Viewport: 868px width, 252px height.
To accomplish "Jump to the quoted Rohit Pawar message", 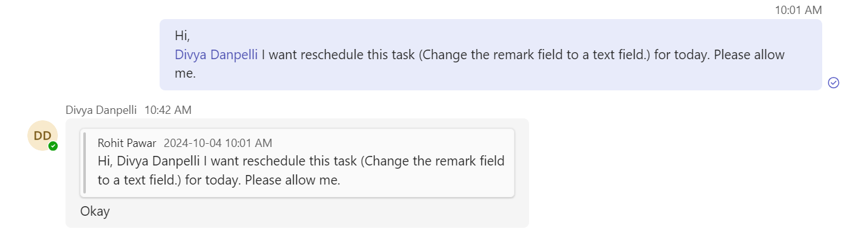I will 297,163.
